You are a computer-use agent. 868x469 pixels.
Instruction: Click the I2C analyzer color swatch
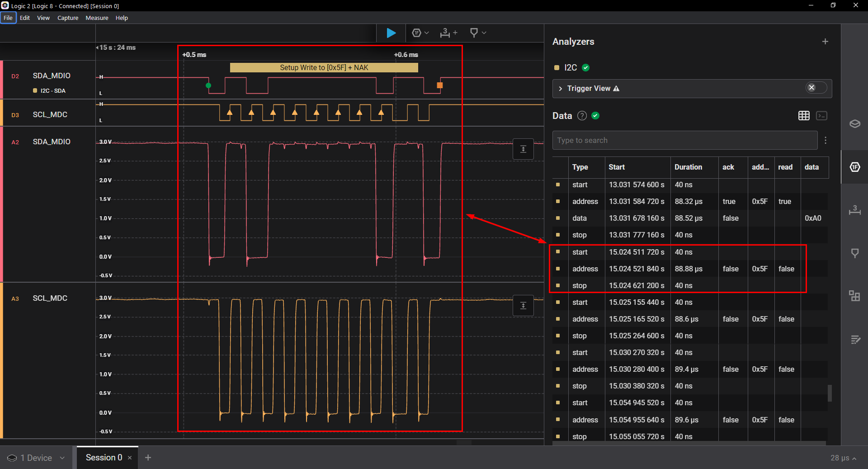[557, 68]
